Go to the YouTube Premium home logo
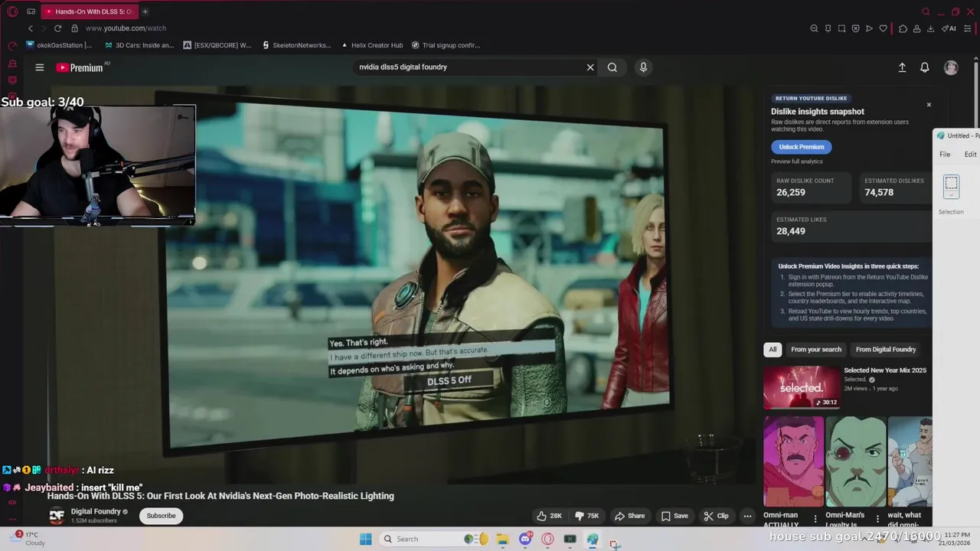The image size is (980, 551). (x=80, y=67)
